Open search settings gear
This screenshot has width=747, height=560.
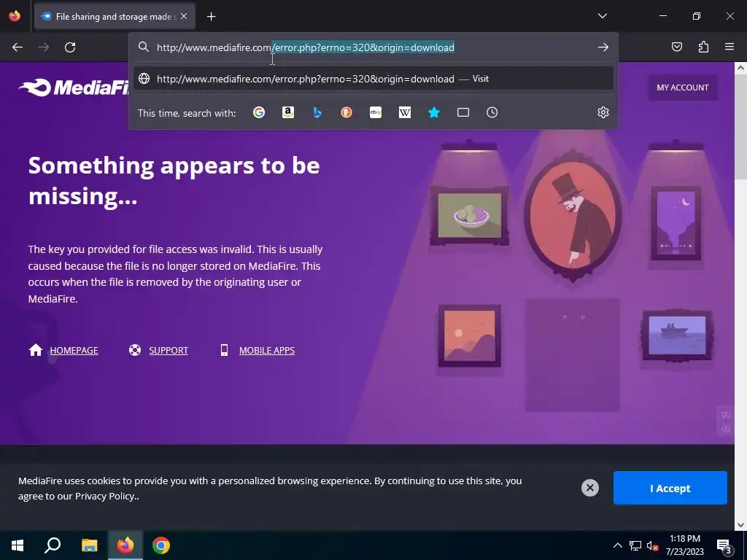click(x=603, y=112)
